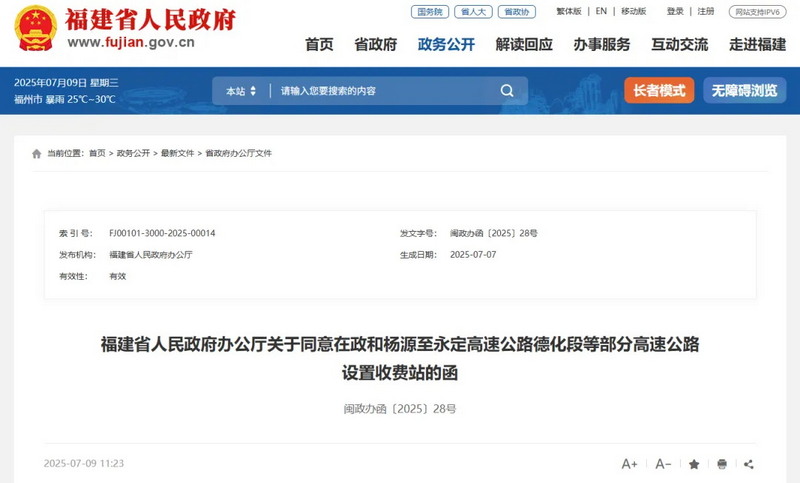This screenshot has width=800, height=483.
Task: Click the 注册 register link
Action: click(706, 11)
